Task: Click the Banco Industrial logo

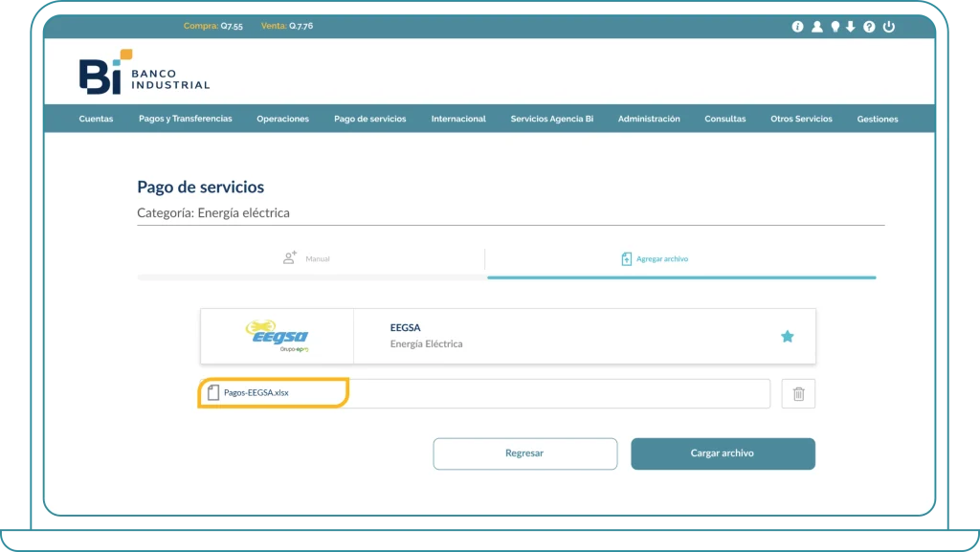Action: (145, 73)
